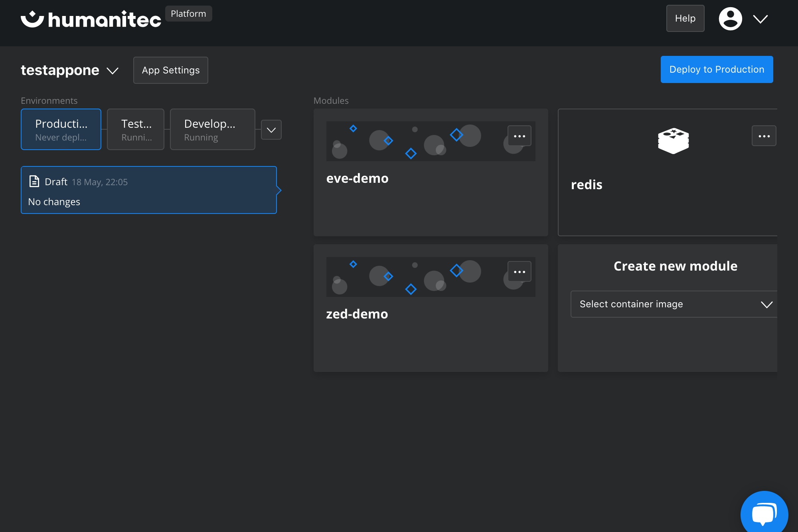Open the redis module options menu
798x532 pixels.
coord(764,136)
